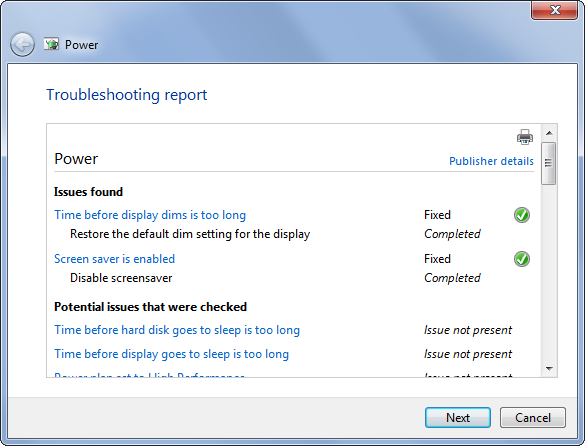
Task: Click the scrollbar down arrow
Action: click(549, 368)
